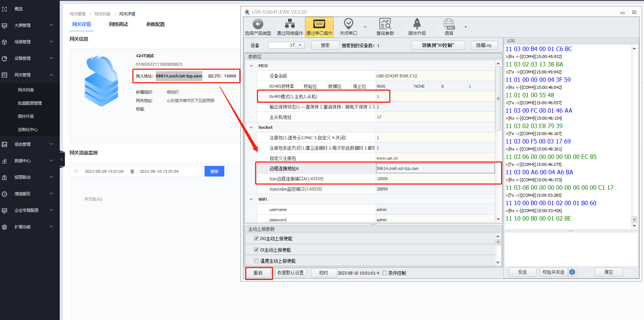
Task: Click the serial port operation icon
Action: pyautogui.click(x=319, y=24)
